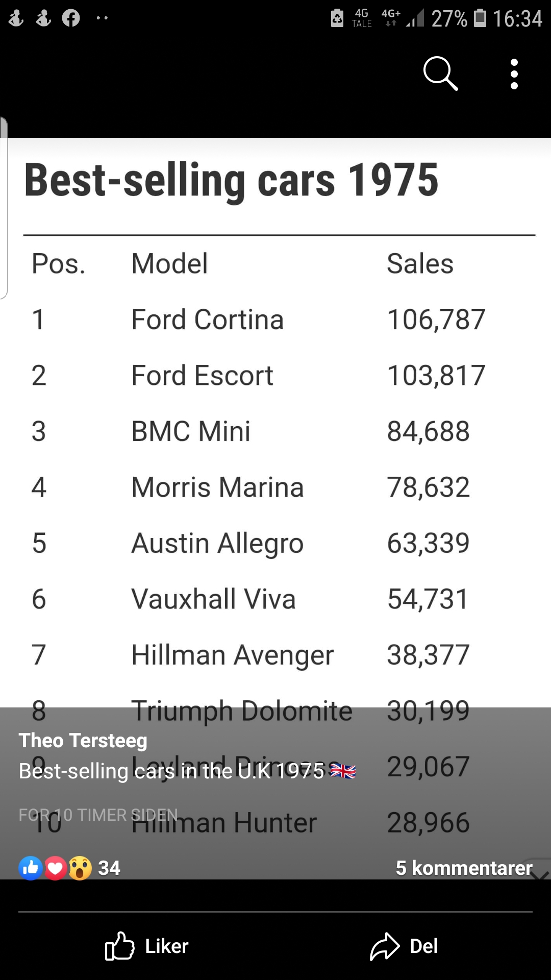Image resolution: width=551 pixels, height=980 pixels.
Task: Tap the 16:34 clock in status bar
Action: tap(517, 19)
